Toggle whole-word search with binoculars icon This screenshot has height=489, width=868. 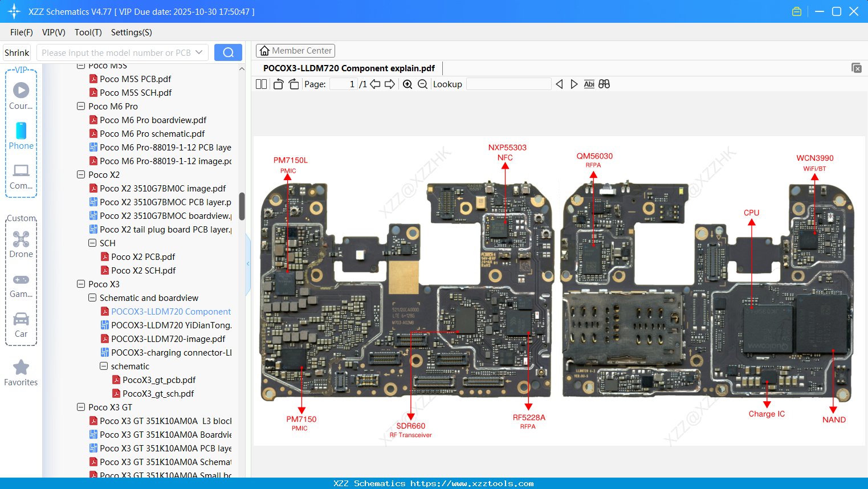(604, 84)
